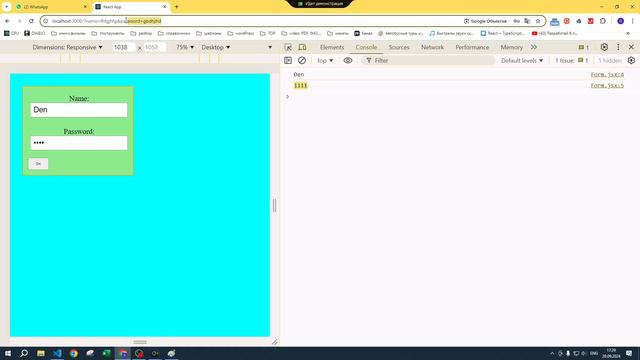Click the console prompt chevron

point(287,97)
